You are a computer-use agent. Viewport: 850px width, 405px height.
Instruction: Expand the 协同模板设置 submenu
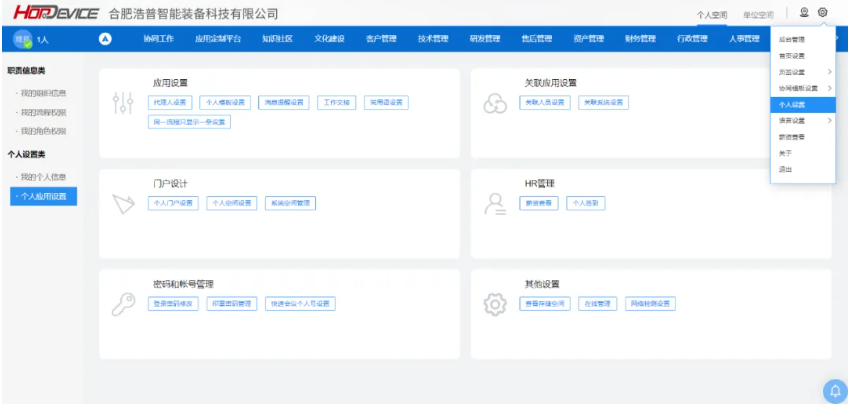point(829,88)
